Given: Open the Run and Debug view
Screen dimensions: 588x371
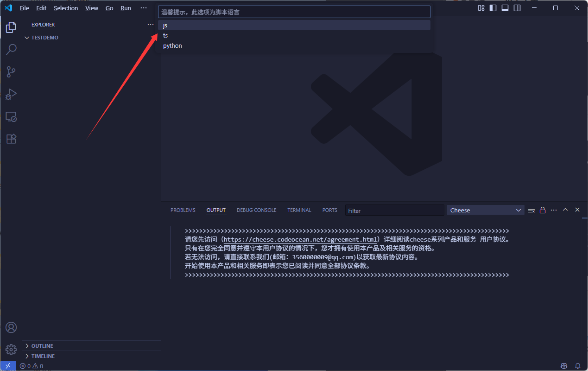Looking at the screenshot, I should tap(11, 94).
